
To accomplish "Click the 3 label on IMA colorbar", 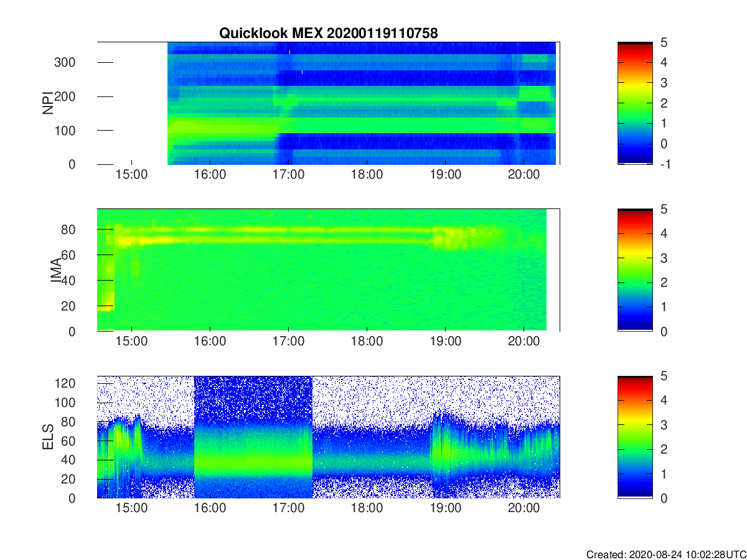I will click(x=663, y=258).
